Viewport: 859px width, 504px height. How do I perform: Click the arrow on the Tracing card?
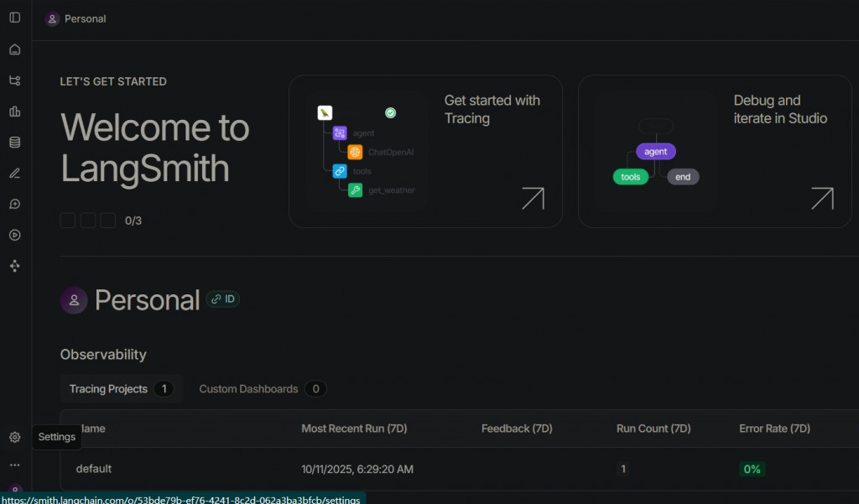tap(533, 198)
